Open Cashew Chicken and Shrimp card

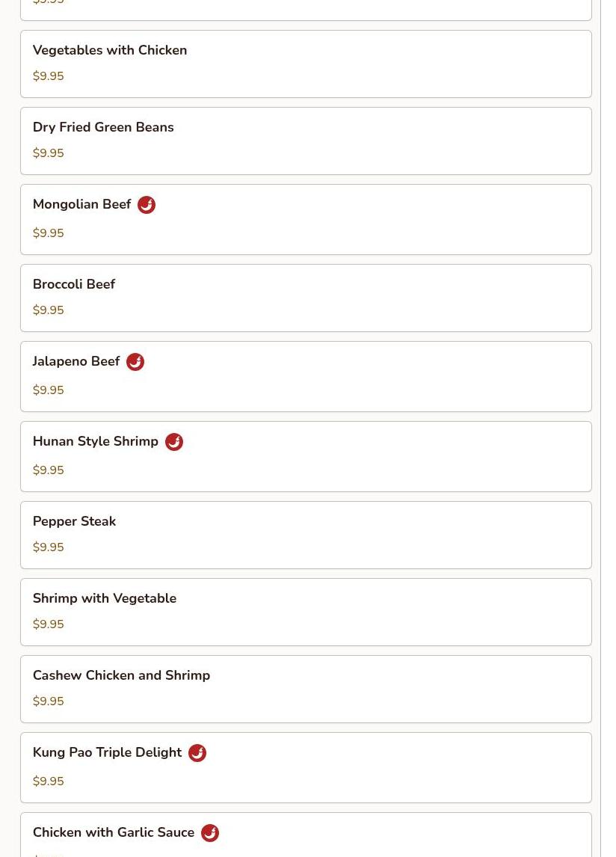click(x=306, y=689)
